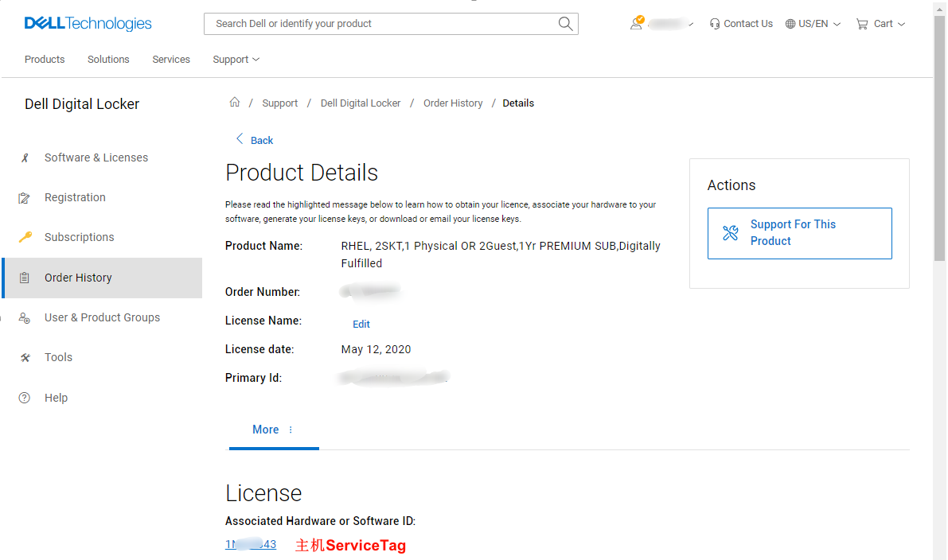Open the kebab menu next to More tab
Image resolution: width=948 pixels, height=560 pixels.
click(x=291, y=430)
